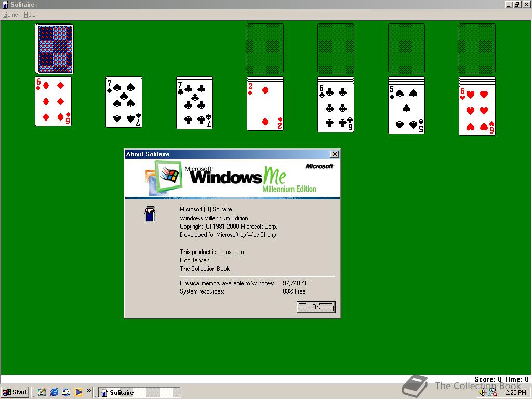Screen dimensions: 532x399
Task: Select the 7 of clubs card
Action: tap(194, 104)
